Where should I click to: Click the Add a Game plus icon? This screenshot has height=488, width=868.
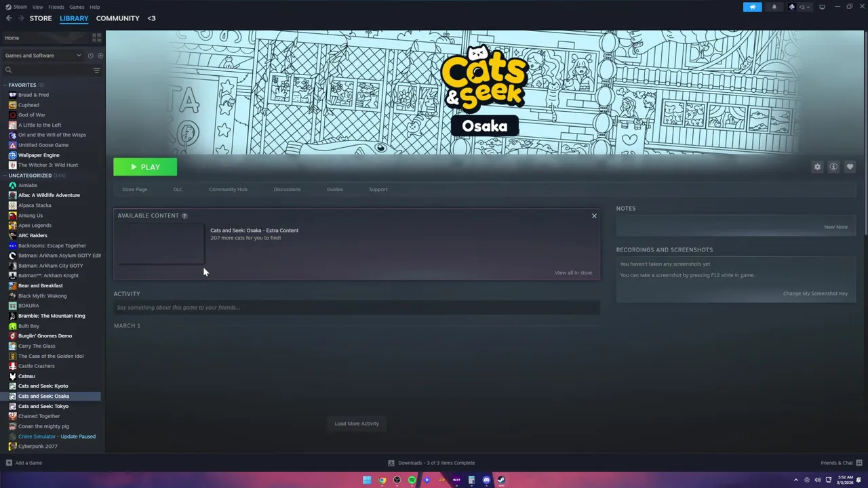pos(9,463)
